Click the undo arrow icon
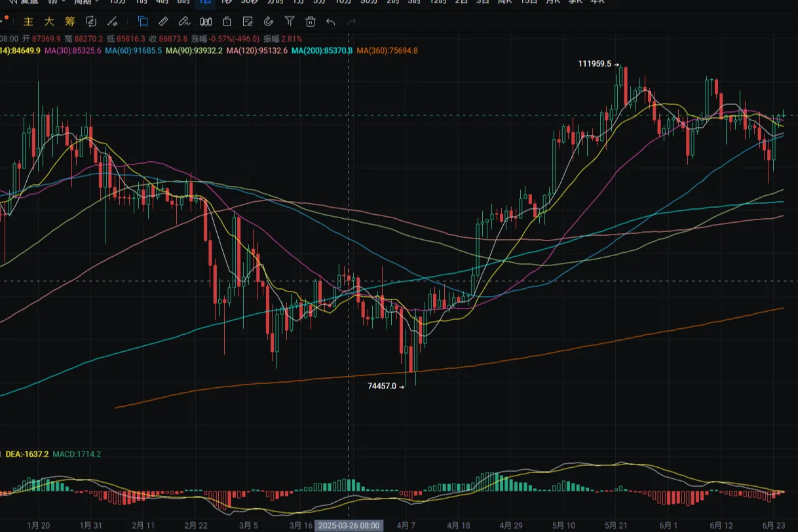Image resolution: width=798 pixels, height=532 pixels. (x=331, y=22)
